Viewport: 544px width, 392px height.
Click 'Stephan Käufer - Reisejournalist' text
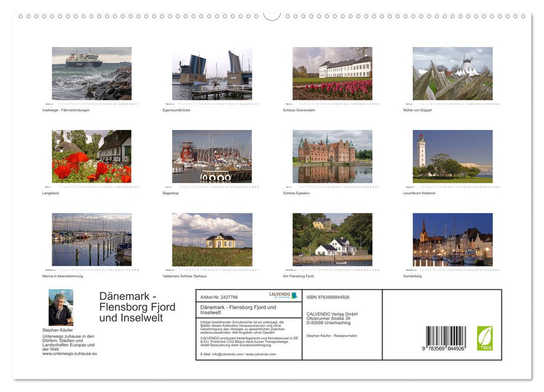332,335
